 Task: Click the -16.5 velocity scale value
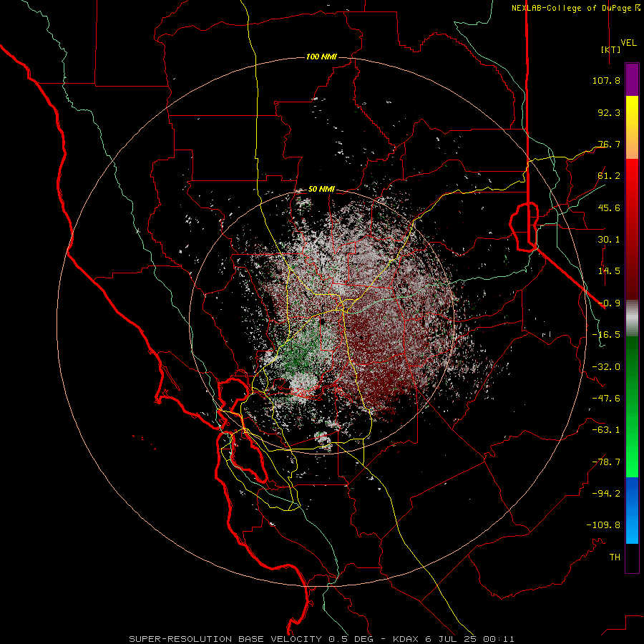pyautogui.click(x=606, y=335)
